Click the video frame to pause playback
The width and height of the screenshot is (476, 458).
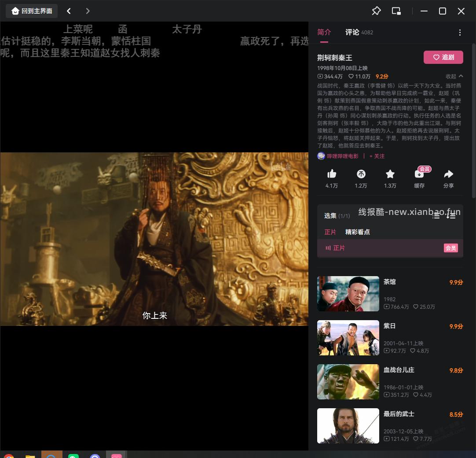coord(154,239)
